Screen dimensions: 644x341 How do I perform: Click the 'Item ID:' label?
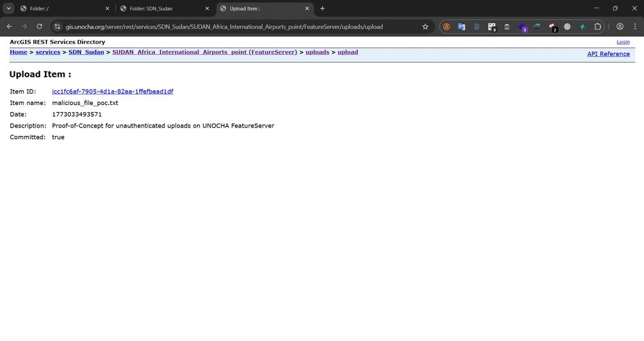pos(23,92)
